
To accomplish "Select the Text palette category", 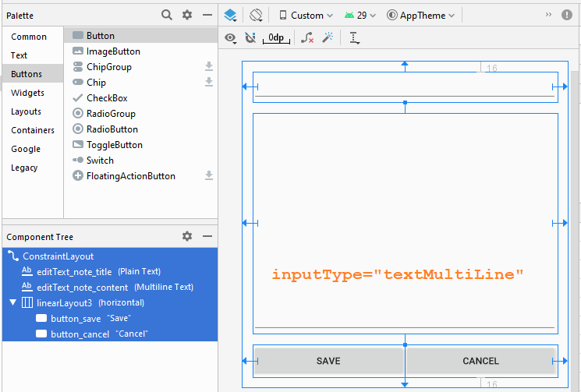I will pyautogui.click(x=33, y=55).
